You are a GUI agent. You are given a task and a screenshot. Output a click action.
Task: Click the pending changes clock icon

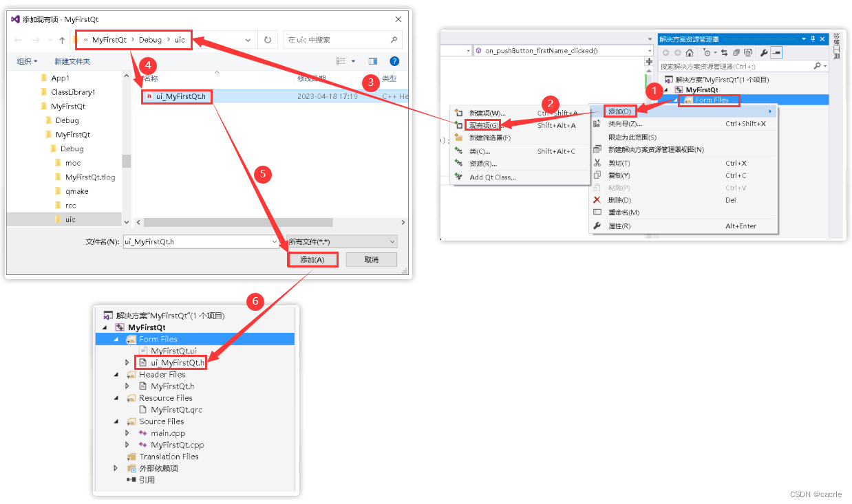click(707, 52)
